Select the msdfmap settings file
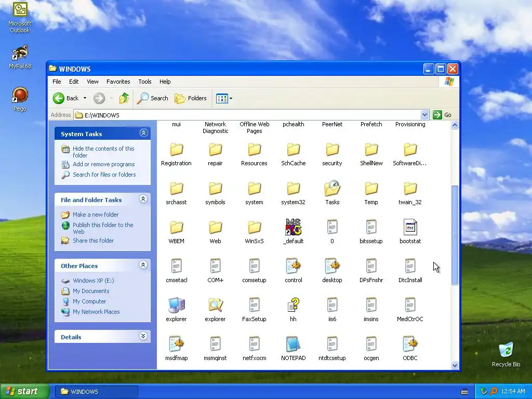 (176, 344)
